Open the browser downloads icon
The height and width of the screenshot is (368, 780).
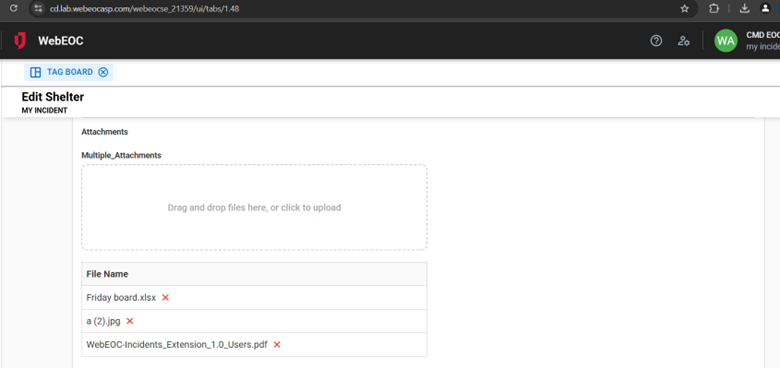(x=745, y=8)
